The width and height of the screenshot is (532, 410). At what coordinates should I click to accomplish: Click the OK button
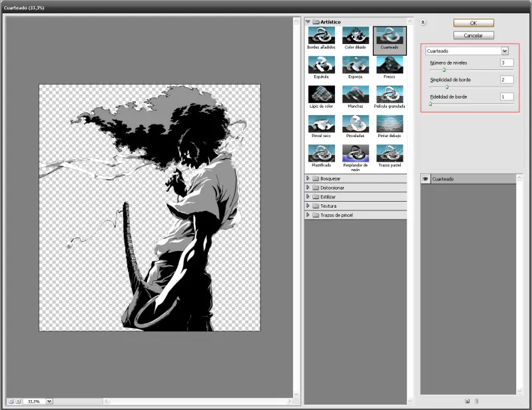tap(473, 23)
